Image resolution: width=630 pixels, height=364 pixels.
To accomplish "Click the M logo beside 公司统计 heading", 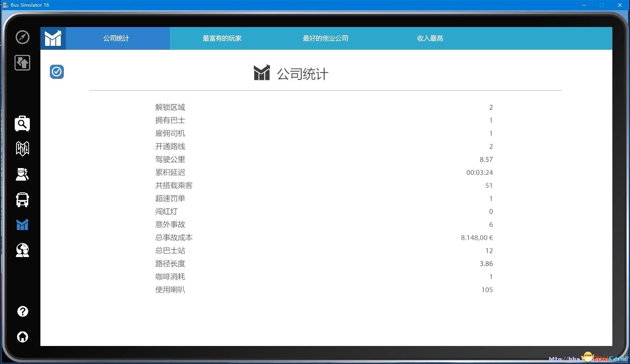I will tap(262, 73).
